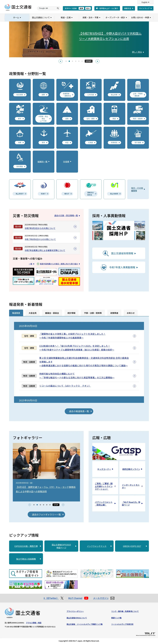
Task: Open the 過去の報道発表一覧 button
Action: click(x=79, y=411)
